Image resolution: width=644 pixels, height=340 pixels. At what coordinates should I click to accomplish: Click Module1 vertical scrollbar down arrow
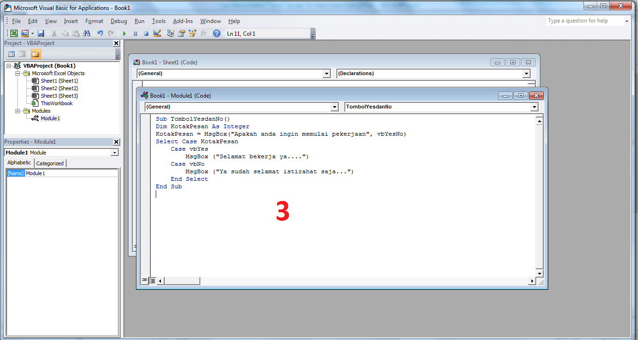(x=539, y=273)
